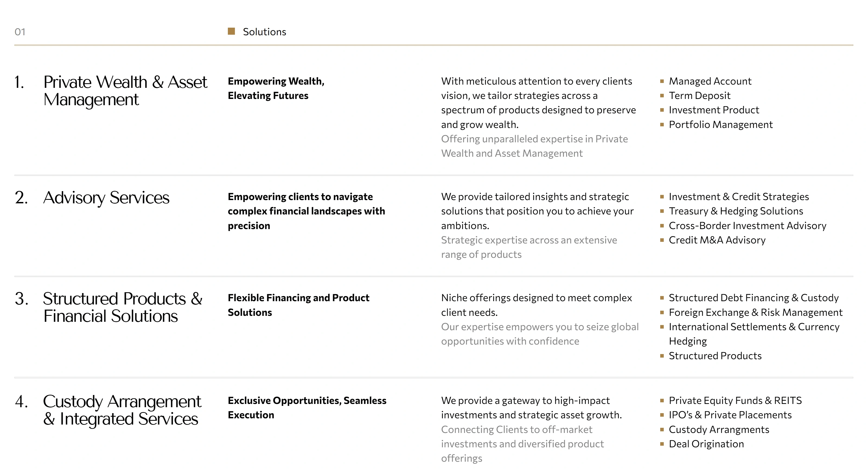Select Credit M&A Advisory item
868x469 pixels.
click(x=717, y=240)
